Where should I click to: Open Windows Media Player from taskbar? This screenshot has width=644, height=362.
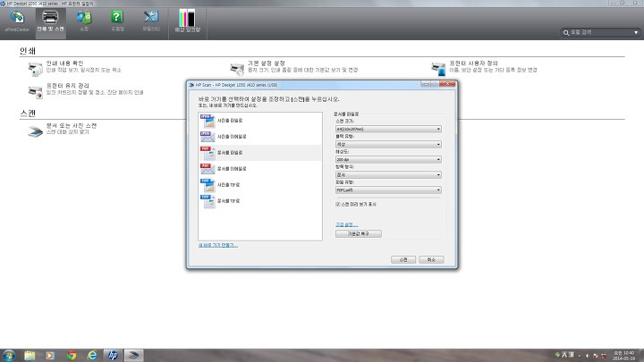50,356
